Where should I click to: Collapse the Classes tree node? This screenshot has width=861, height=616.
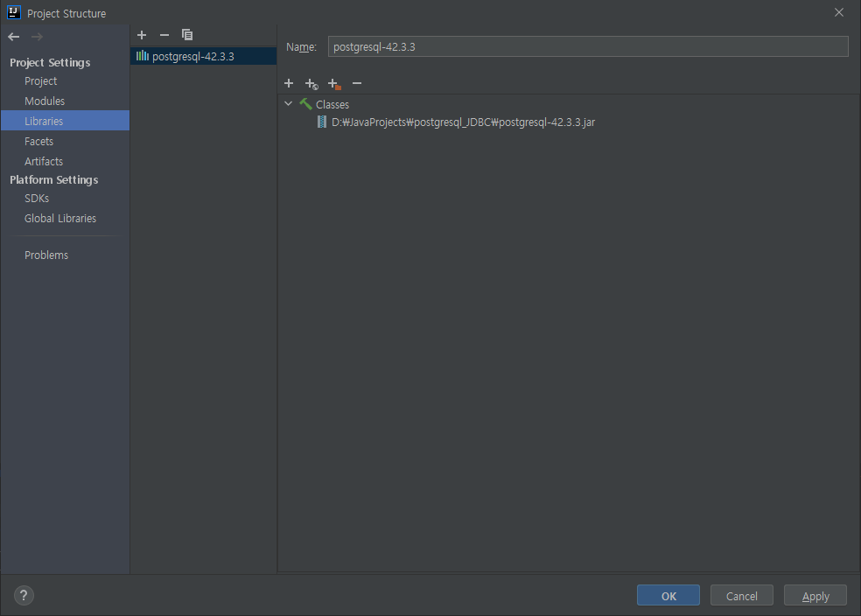[289, 103]
